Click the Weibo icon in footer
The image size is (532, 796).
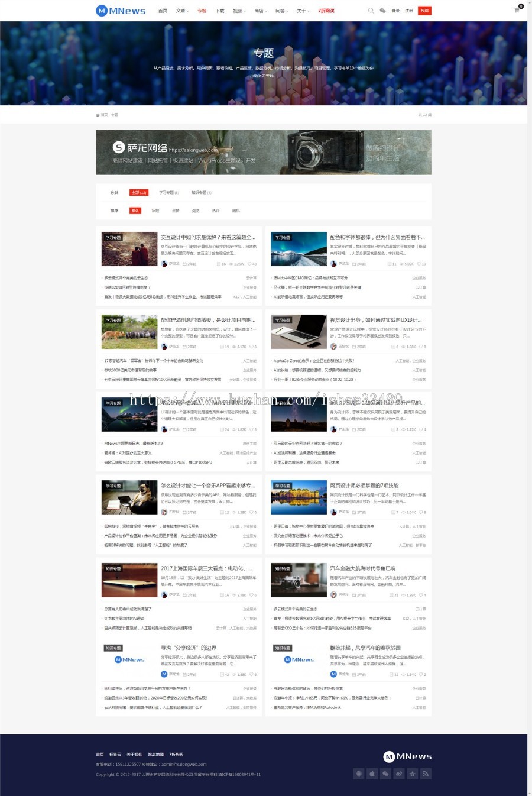point(399,774)
